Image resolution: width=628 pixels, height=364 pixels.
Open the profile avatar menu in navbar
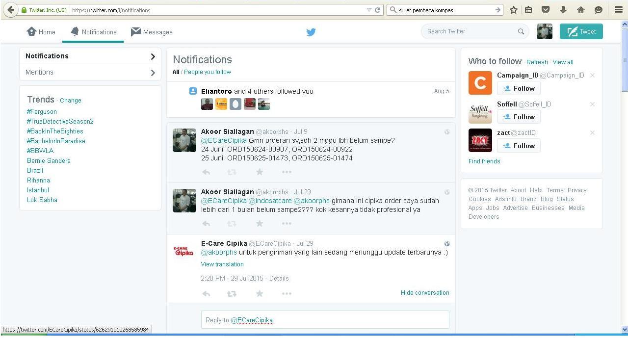(x=545, y=31)
